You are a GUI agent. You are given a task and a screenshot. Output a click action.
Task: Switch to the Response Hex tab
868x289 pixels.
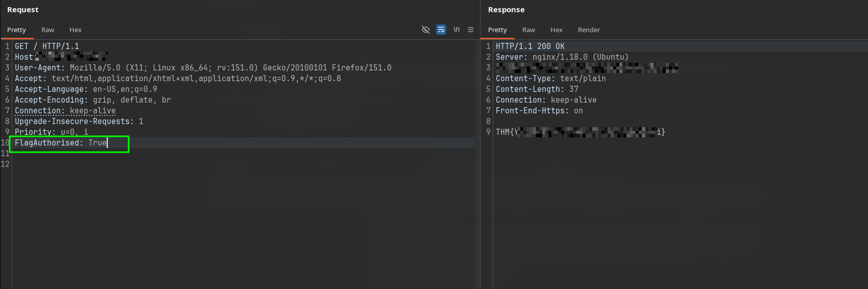tap(557, 30)
